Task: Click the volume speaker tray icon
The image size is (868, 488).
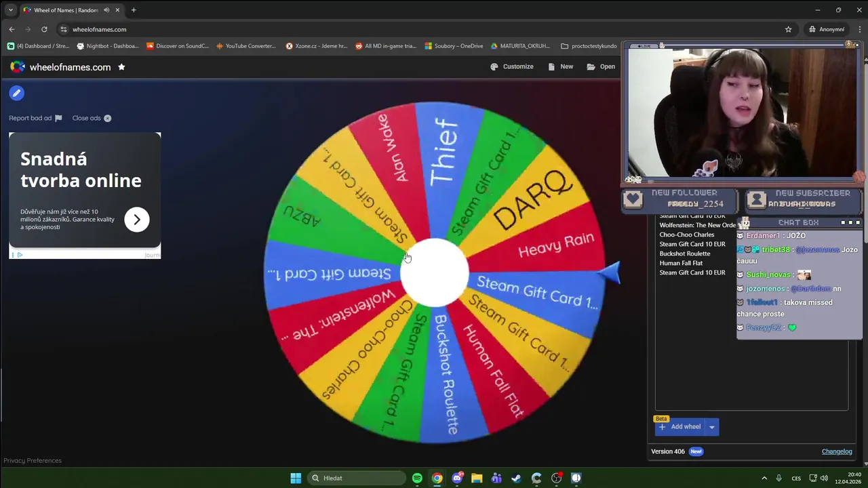Action: [x=825, y=478]
